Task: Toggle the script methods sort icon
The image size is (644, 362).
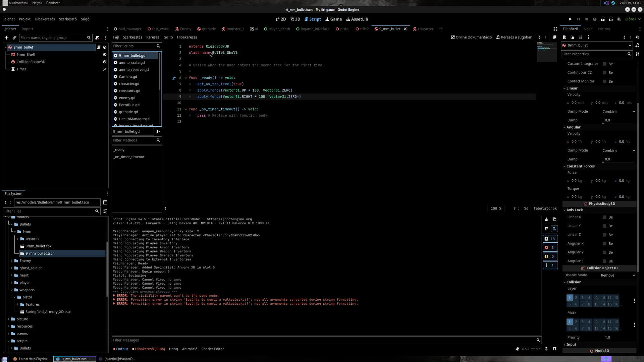Action: [x=158, y=131]
